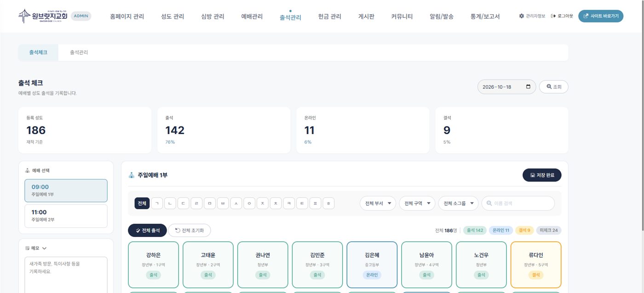Open 홈페이지 관리 menu
The width and height of the screenshot is (644, 293).
(x=127, y=17)
